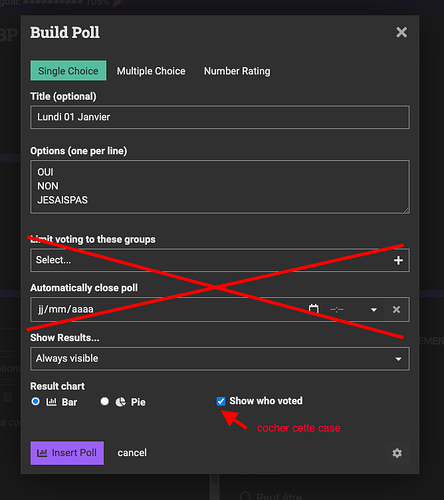Open Show Results Always visible dropdown

pos(220,359)
